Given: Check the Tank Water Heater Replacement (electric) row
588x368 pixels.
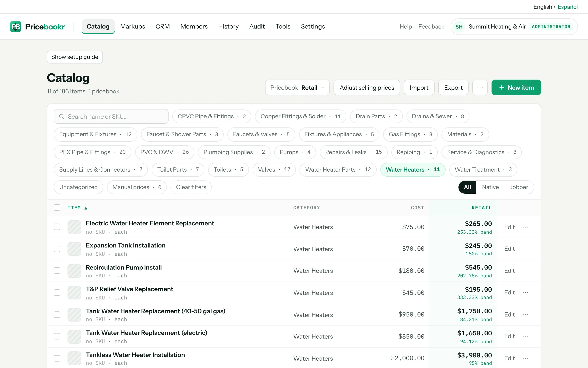Looking at the screenshot, I should coord(57,336).
